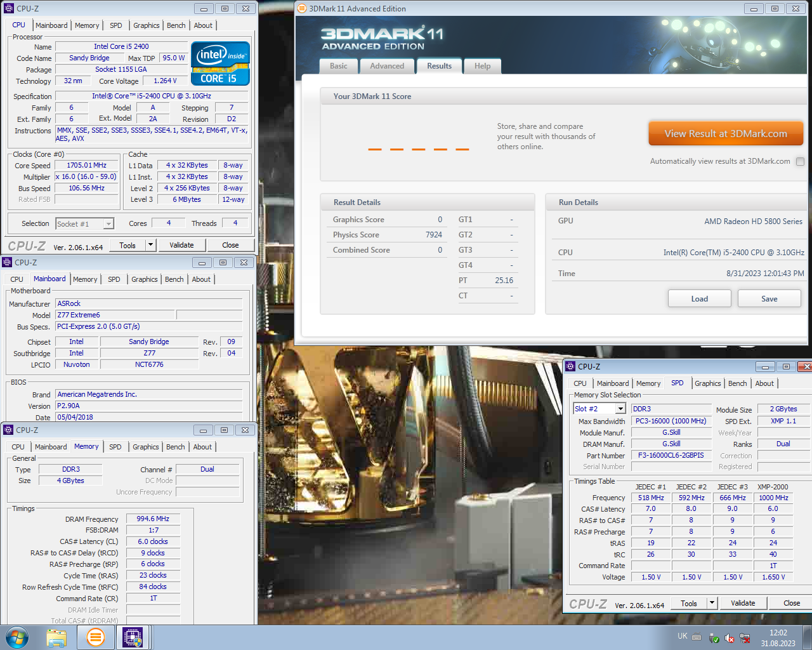The image size is (812, 650).
Task: Click Validate in the SPD CPU-Z window
Action: (x=743, y=603)
